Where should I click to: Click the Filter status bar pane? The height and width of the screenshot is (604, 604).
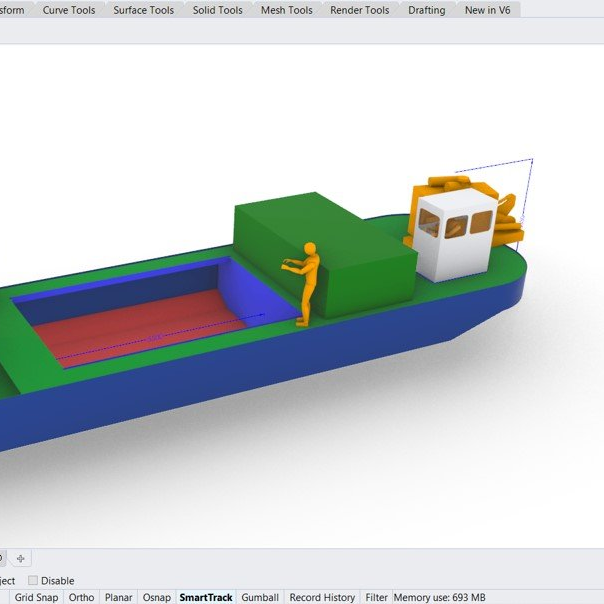376,597
